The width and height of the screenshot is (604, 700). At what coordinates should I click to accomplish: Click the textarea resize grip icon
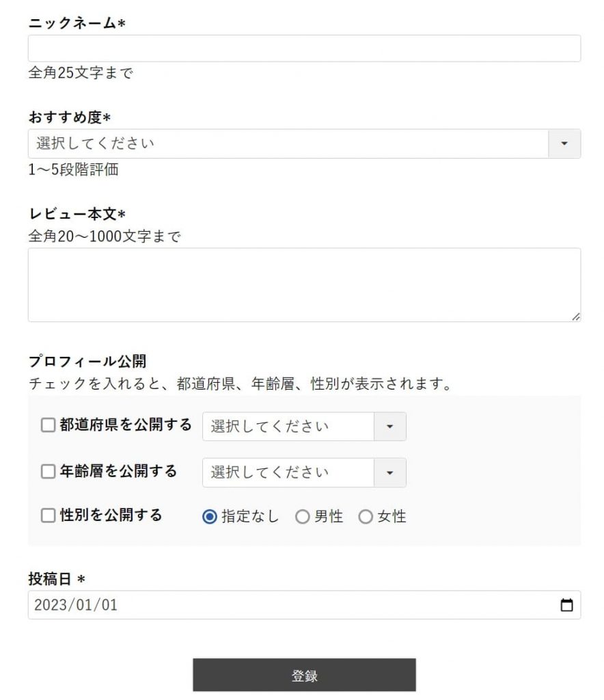(x=576, y=317)
